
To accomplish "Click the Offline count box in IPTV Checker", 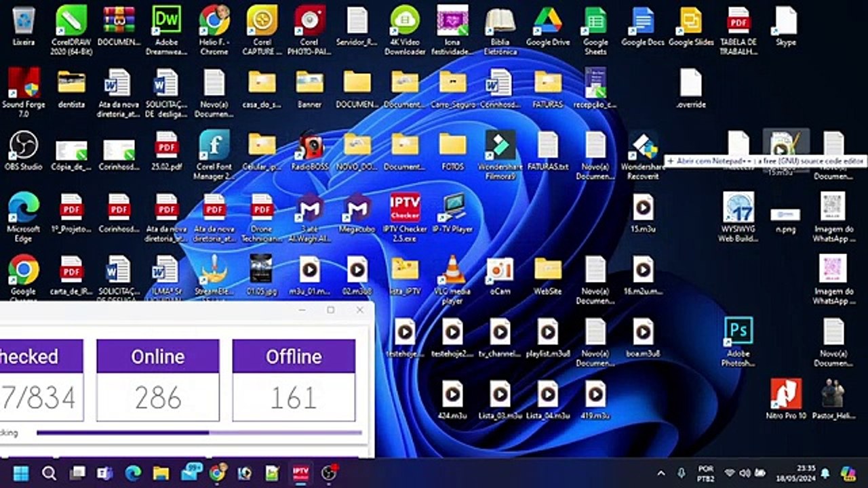I will 294,380.
